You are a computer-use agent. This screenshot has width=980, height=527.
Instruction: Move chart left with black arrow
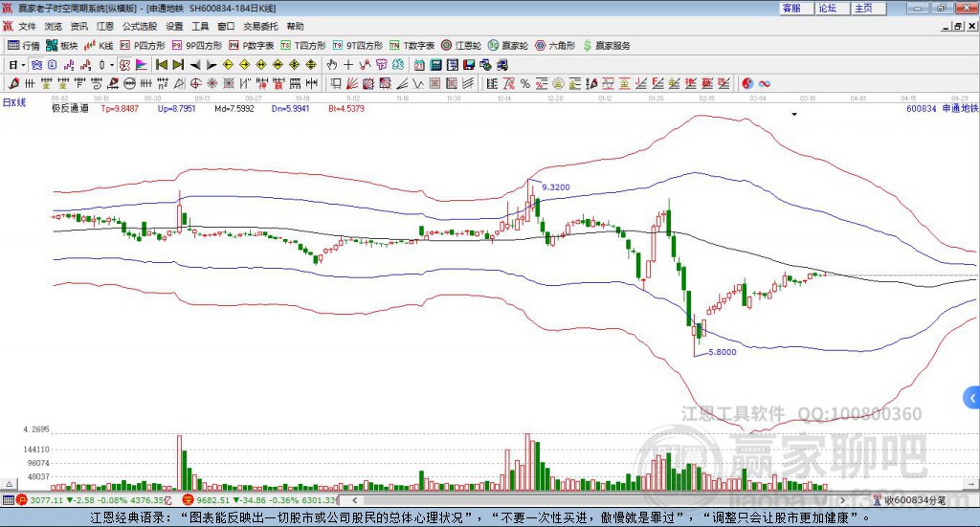[x=195, y=65]
